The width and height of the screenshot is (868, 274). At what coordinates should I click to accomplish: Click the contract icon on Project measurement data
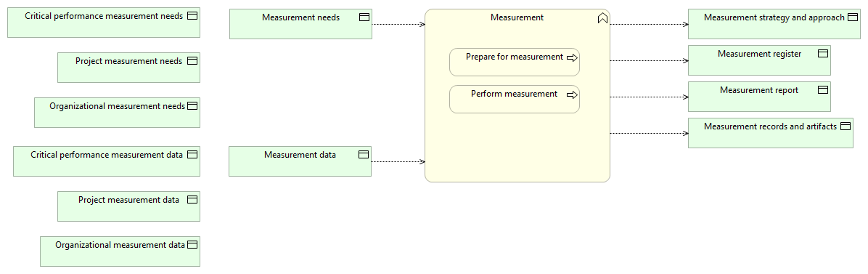192,200
